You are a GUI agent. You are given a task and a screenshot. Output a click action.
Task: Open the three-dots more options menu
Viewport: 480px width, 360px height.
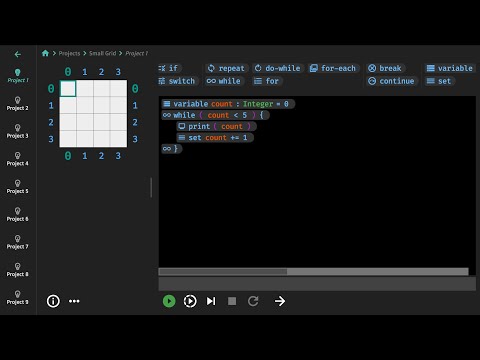point(74,301)
